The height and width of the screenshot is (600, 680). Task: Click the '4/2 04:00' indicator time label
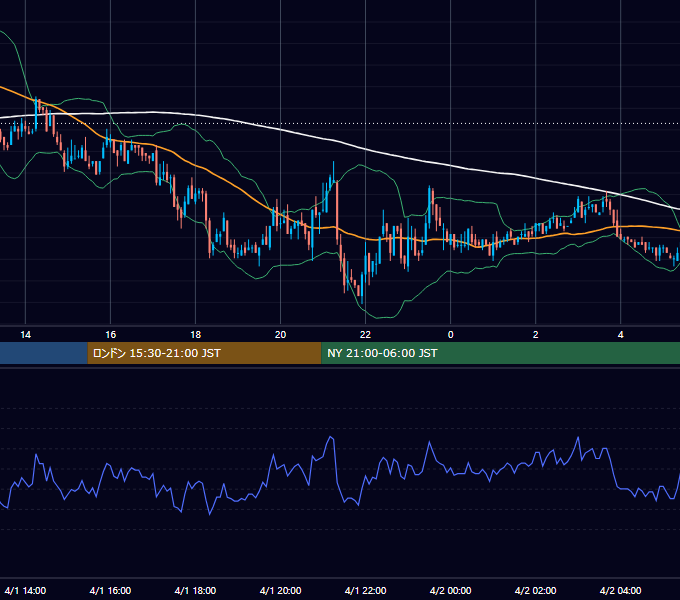click(621, 591)
